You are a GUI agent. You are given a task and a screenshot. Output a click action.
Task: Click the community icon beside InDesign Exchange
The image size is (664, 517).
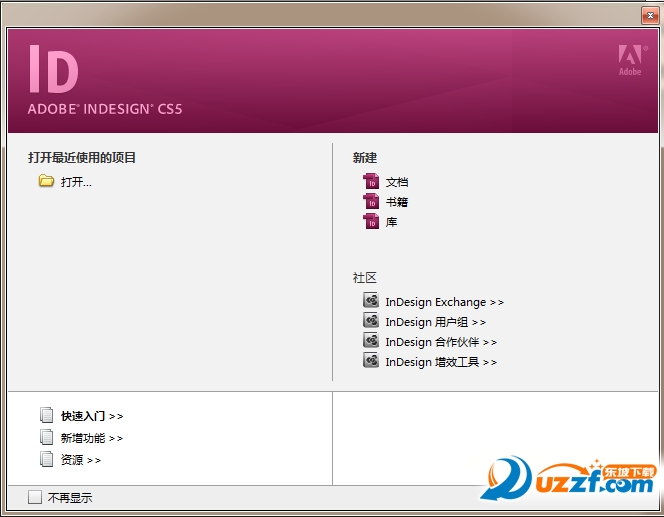tap(371, 300)
